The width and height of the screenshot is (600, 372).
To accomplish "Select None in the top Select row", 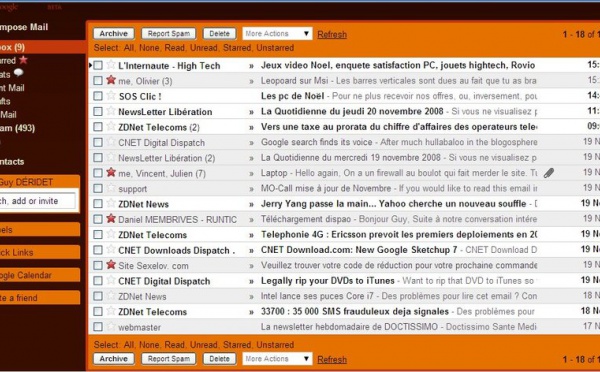I will click(x=149, y=48).
